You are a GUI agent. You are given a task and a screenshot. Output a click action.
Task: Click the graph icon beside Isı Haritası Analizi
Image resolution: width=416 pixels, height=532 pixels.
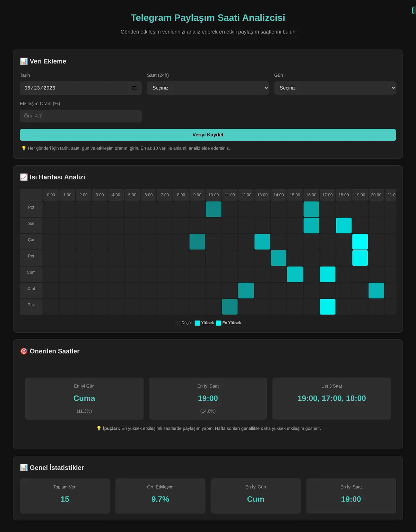tap(24, 177)
